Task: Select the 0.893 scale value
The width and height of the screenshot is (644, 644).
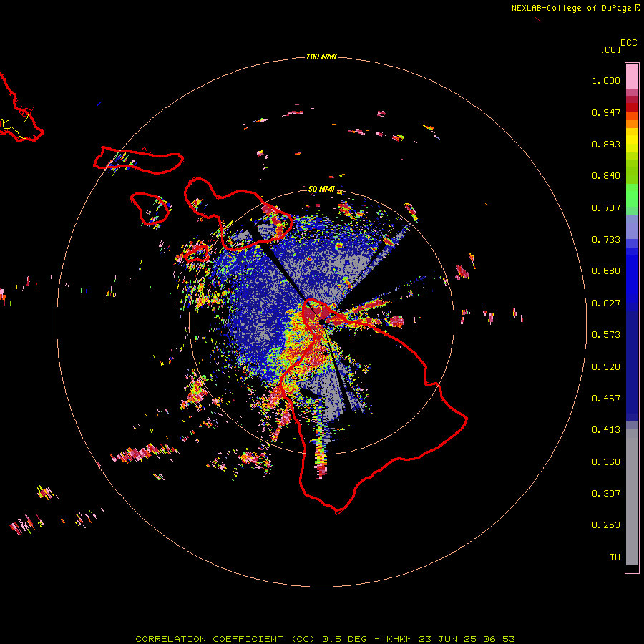Action: pyautogui.click(x=606, y=144)
